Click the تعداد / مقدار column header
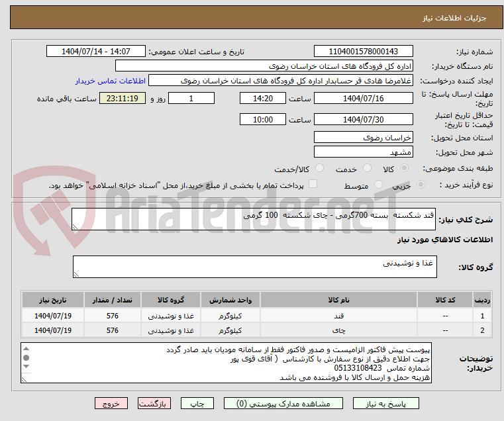This screenshot has height=421, width=504. [x=112, y=300]
